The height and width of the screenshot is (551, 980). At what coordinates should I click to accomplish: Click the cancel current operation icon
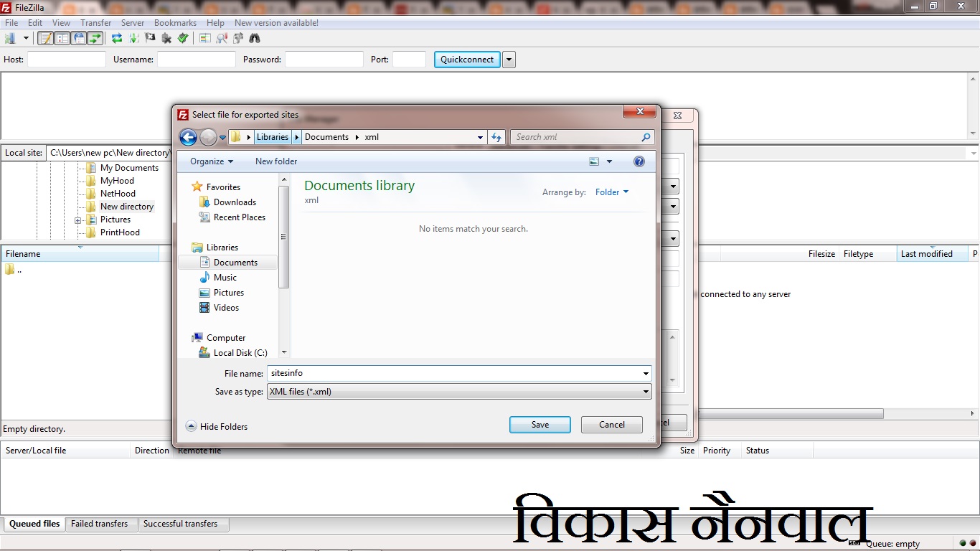coord(150,38)
